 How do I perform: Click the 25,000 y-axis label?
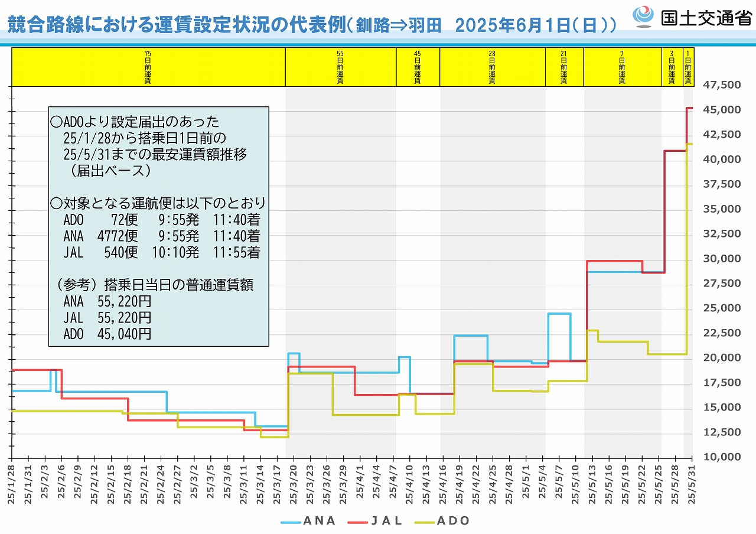pyautogui.click(x=722, y=308)
